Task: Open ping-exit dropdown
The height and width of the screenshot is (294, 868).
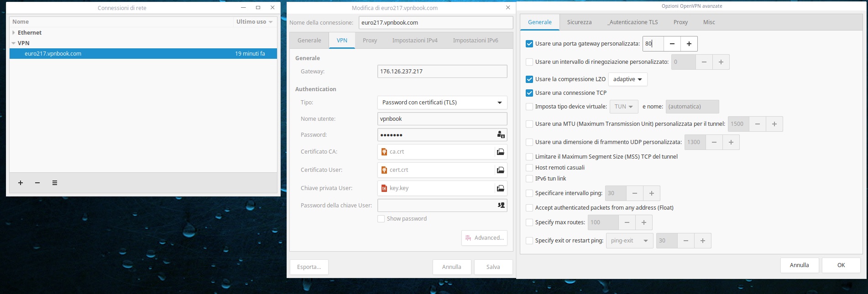Action: tap(629, 241)
